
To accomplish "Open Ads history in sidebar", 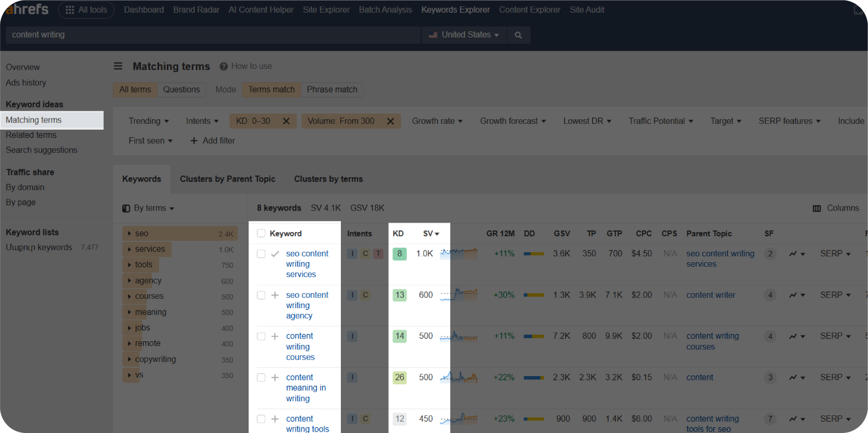I will 26,83.
